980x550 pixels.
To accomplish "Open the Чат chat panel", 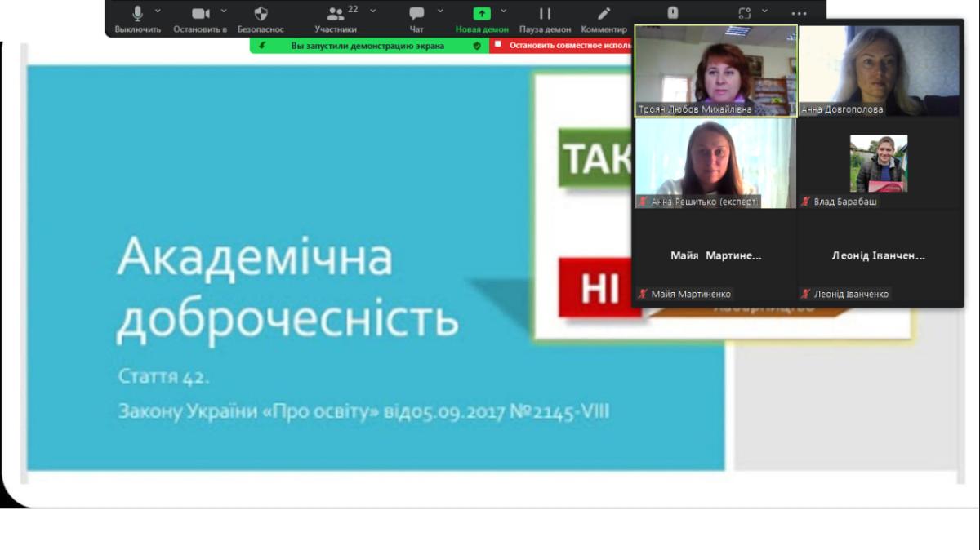I will pos(416,14).
